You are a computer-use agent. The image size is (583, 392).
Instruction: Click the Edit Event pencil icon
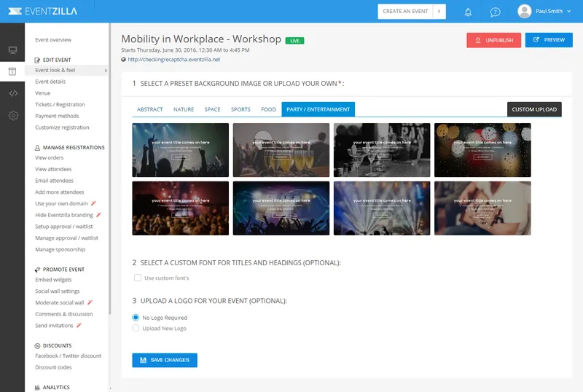37,60
